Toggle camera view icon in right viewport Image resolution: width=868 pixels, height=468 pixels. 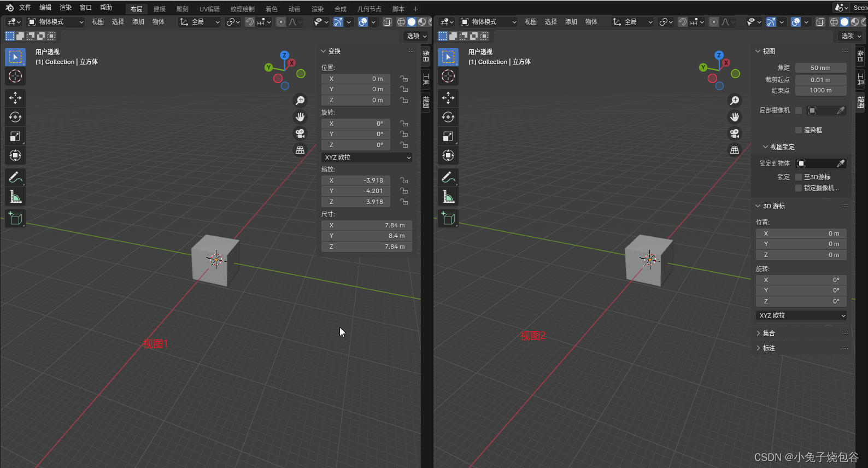pyautogui.click(x=735, y=133)
